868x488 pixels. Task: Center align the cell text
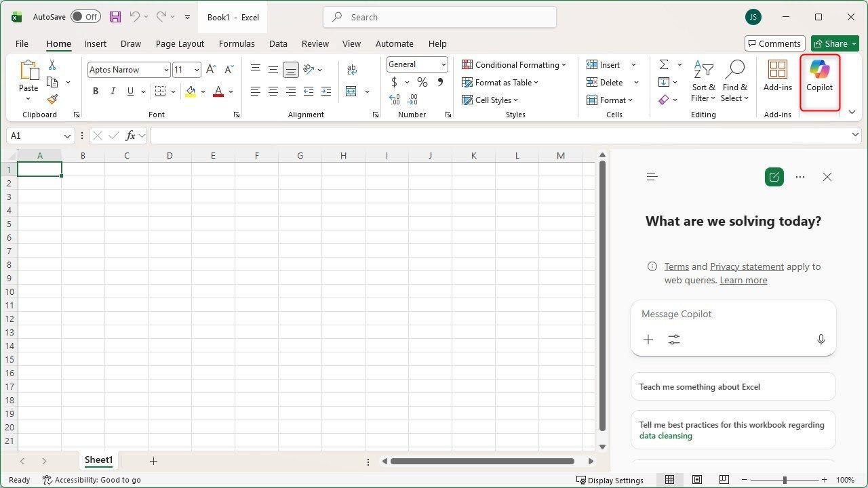point(273,91)
